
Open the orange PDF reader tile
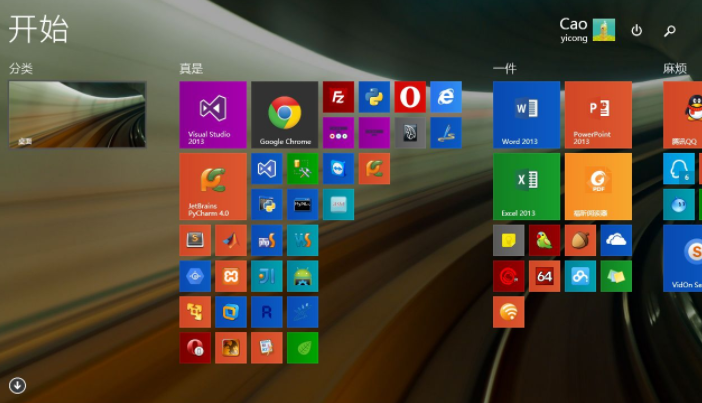(598, 186)
